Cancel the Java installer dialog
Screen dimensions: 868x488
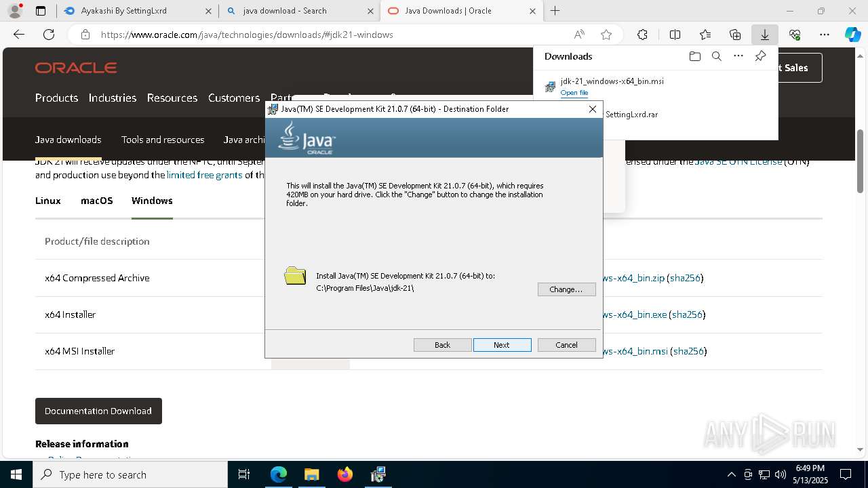pyautogui.click(x=566, y=345)
